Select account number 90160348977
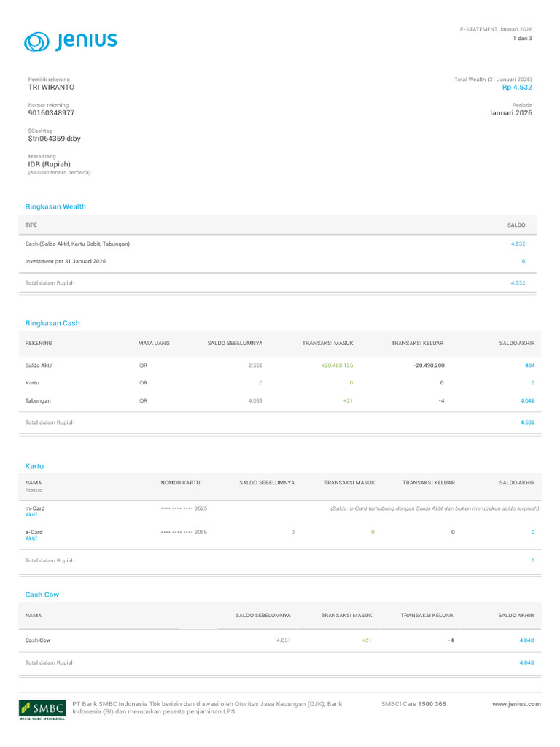 tap(51, 113)
